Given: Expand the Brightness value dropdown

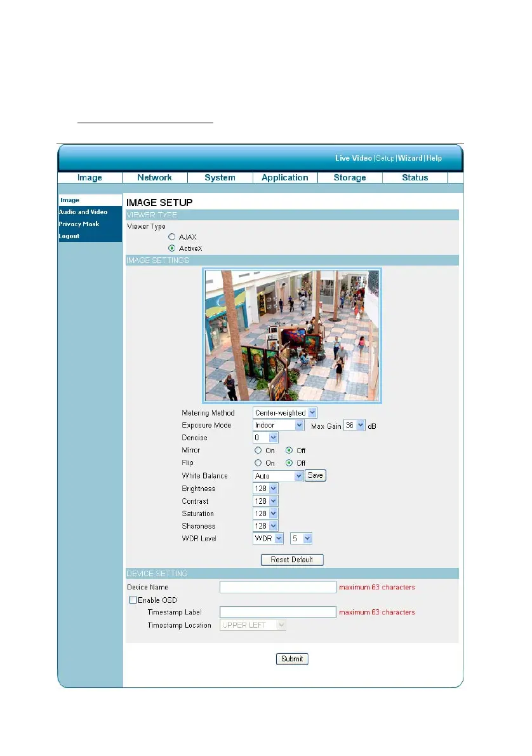Looking at the screenshot, I should point(265,489).
